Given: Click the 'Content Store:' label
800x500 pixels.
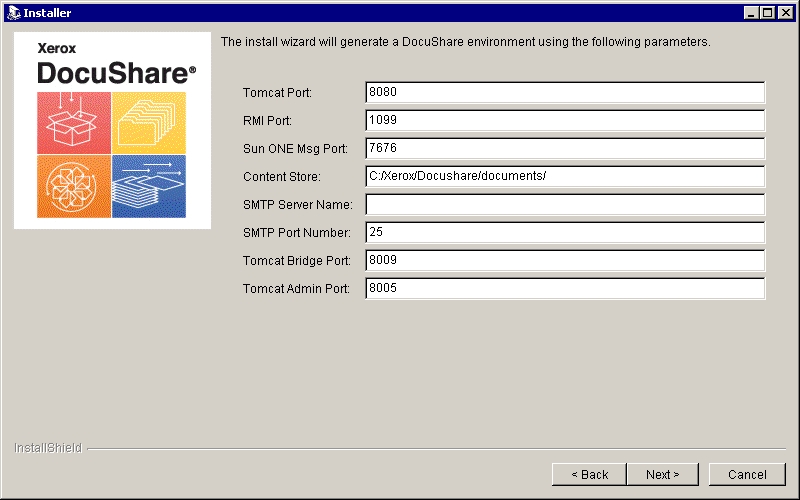Looking at the screenshot, I should pyautogui.click(x=282, y=177).
